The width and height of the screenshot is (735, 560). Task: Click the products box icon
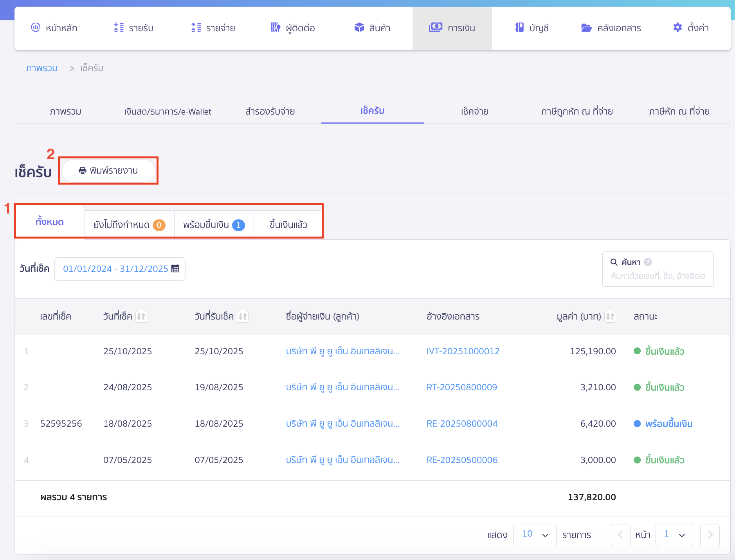coord(359,27)
